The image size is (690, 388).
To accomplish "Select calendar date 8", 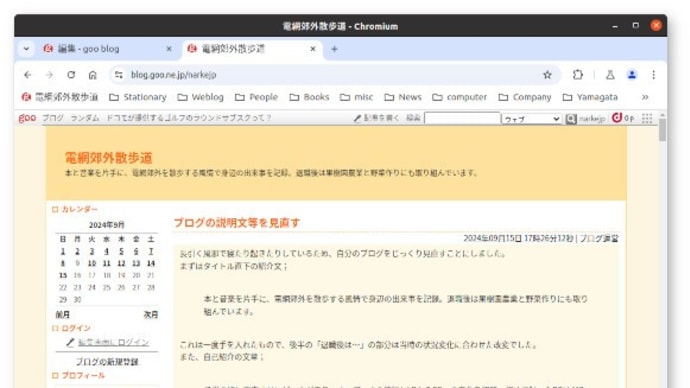I will pos(62,263).
